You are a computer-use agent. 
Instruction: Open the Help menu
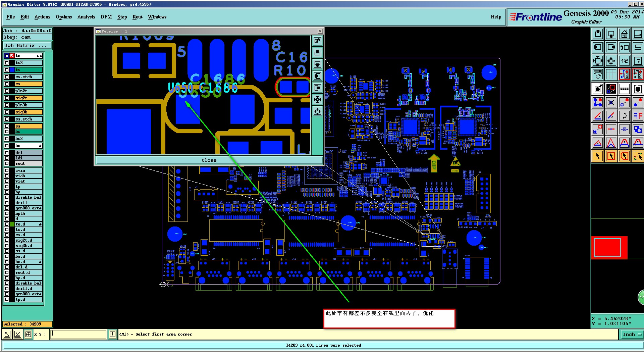pos(496,17)
